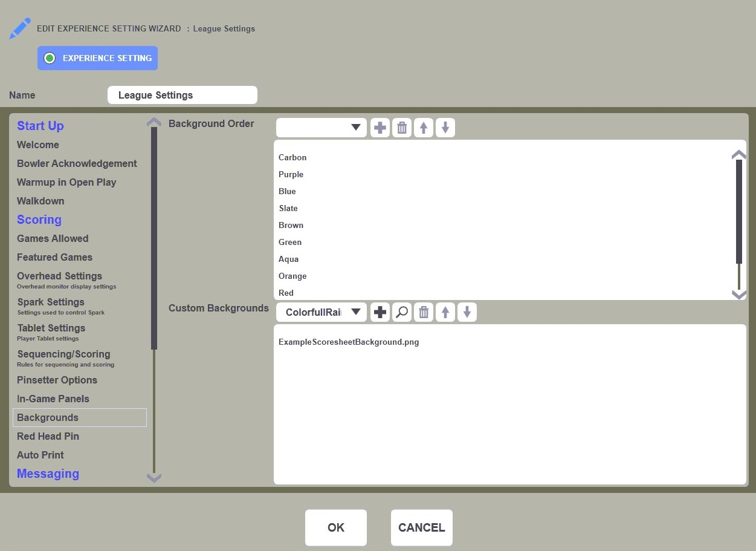Select ExampleScoresheetBackground.png custom background

349,342
